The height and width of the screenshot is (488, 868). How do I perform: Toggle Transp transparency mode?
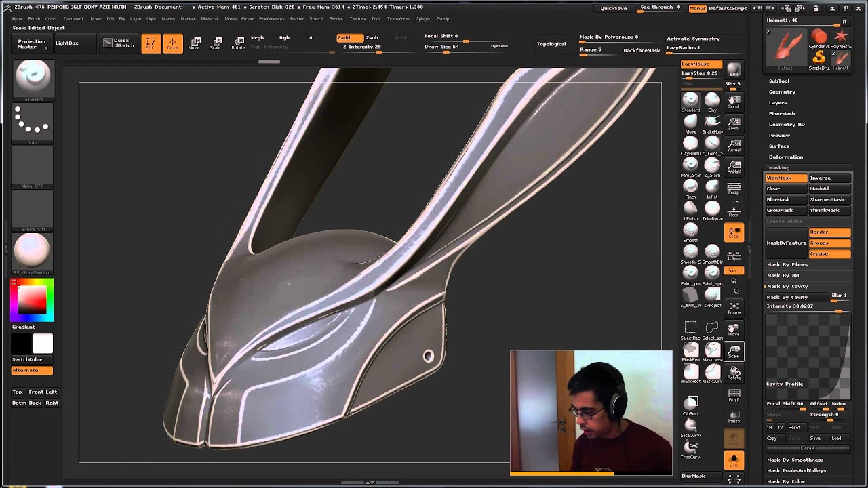point(734,417)
